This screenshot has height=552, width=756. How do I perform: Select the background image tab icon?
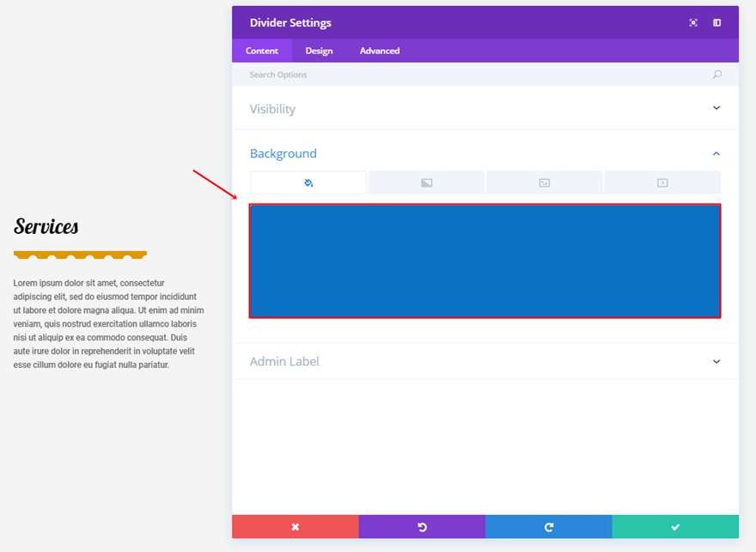point(544,183)
